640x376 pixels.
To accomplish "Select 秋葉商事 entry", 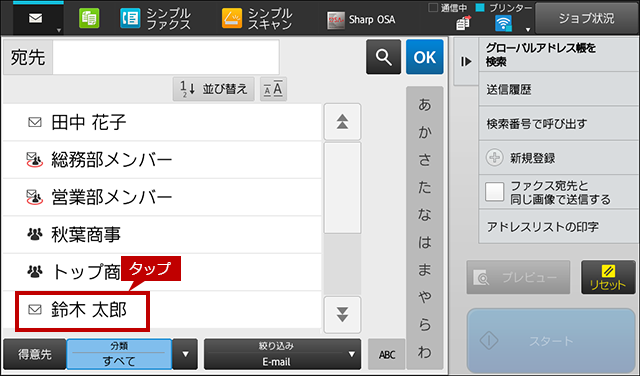I will (162, 235).
